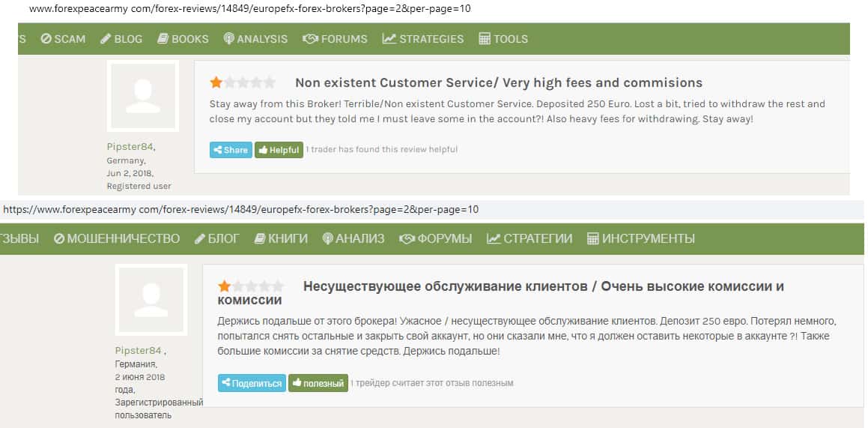Open the BOOKS navigation item

(183, 39)
